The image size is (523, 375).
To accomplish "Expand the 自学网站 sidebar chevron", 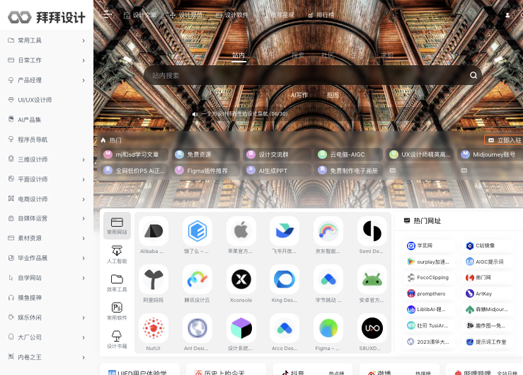I will point(83,278).
